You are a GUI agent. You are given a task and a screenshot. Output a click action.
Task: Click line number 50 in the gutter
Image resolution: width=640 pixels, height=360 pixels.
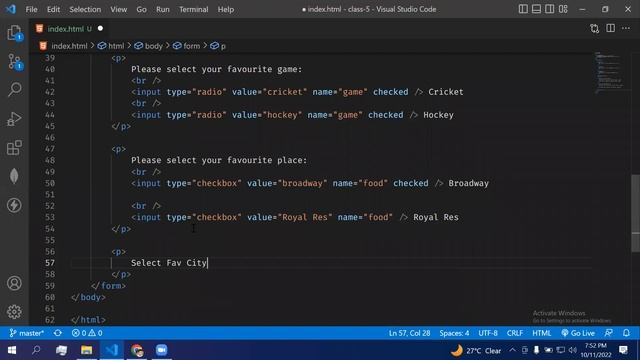[50, 183]
